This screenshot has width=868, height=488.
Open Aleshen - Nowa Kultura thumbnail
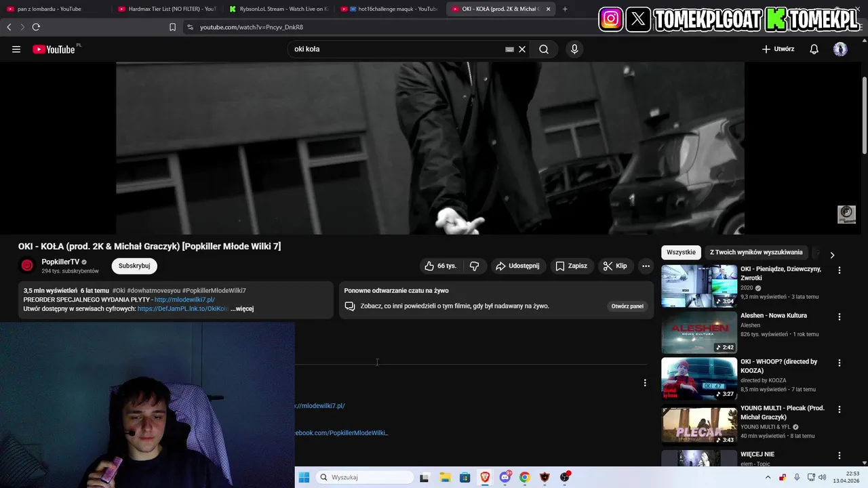[x=699, y=332]
